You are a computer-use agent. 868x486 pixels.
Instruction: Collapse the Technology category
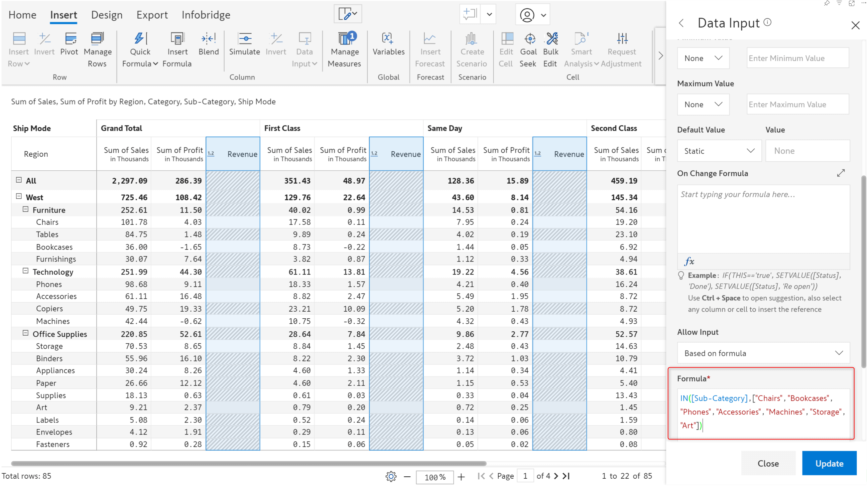26,271
